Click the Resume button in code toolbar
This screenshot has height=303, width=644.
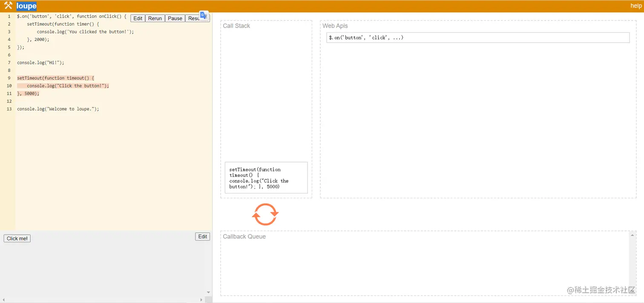193,18
